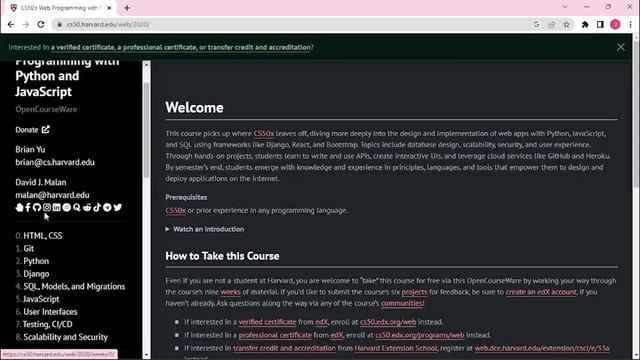Click the sidebar scrollbar down arrow

147,355
